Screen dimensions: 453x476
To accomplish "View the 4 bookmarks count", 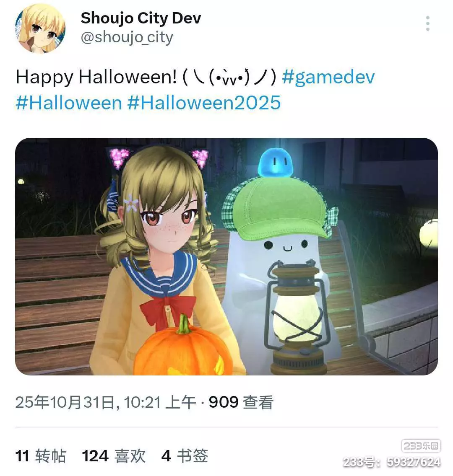I will pyautogui.click(x=185, y=456).
